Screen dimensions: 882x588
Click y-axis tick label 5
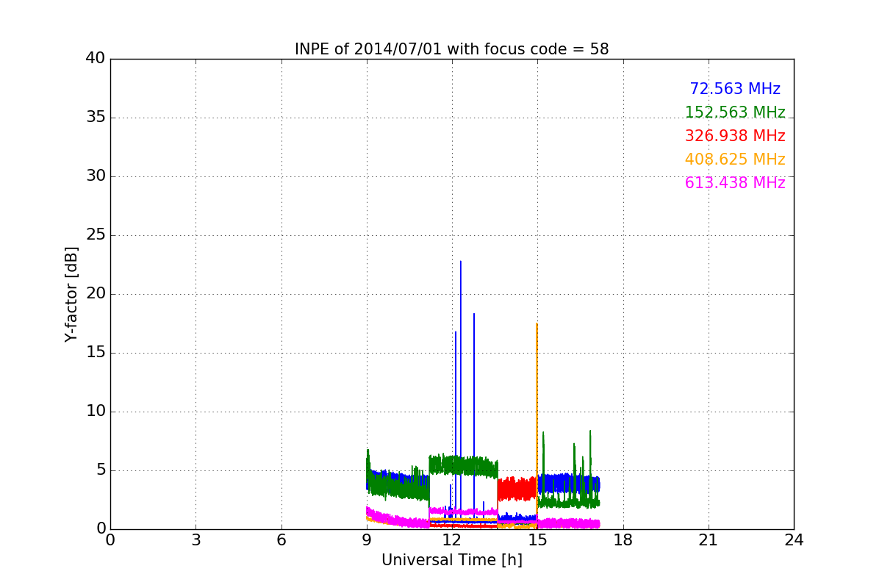tap(100, 470)
